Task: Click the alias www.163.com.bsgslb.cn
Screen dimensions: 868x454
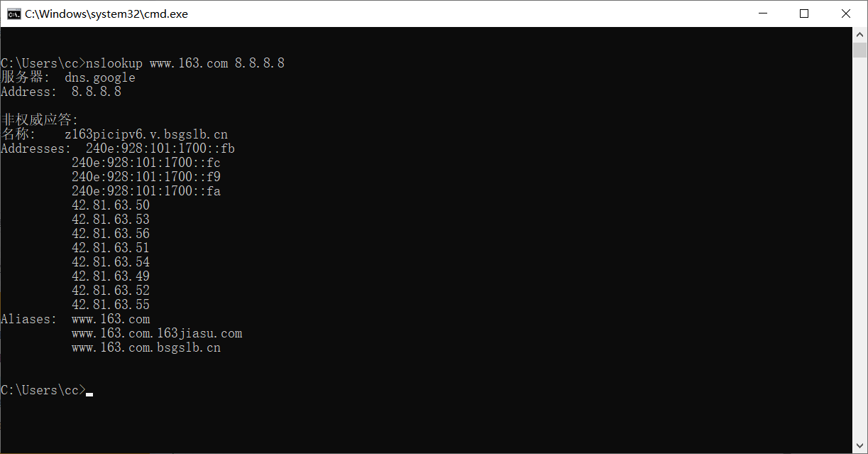Action: [146, 347]
